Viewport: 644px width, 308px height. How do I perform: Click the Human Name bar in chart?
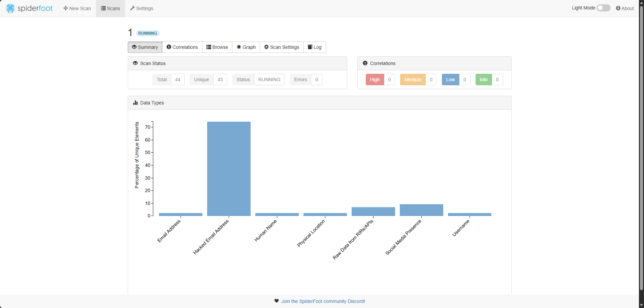pos(277,214)
